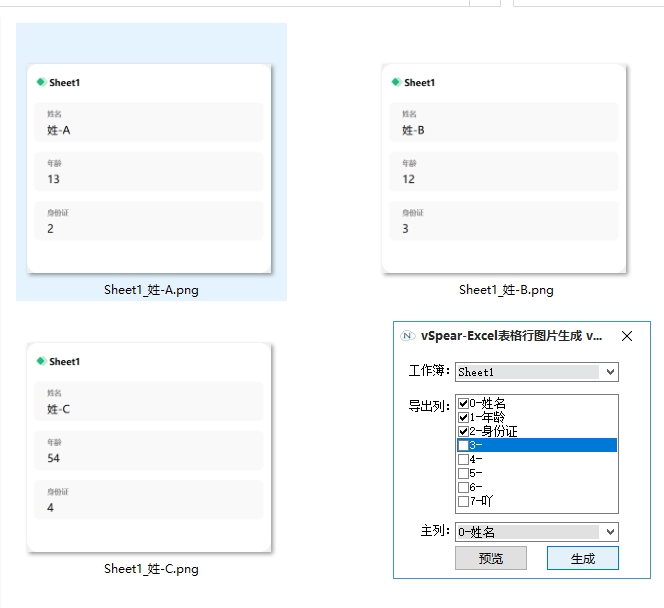This screenshot has height=608, width=664.
Task: Check the 6- column checkbox
Action: tap(463, 487)
